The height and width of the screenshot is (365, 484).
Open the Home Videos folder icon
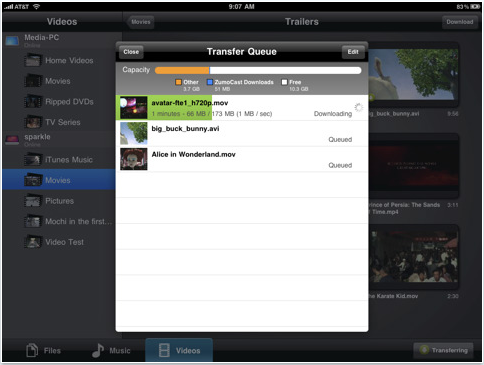[33, 61]
